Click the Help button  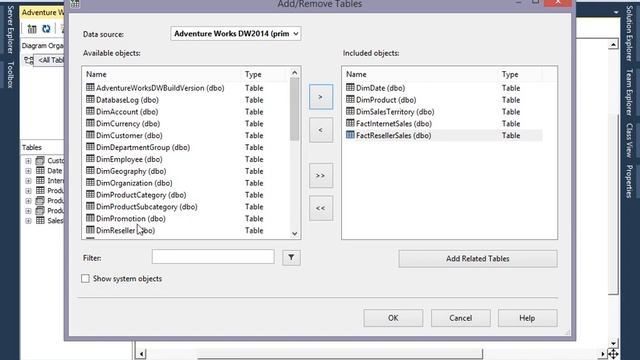click(x=527, y=318)
